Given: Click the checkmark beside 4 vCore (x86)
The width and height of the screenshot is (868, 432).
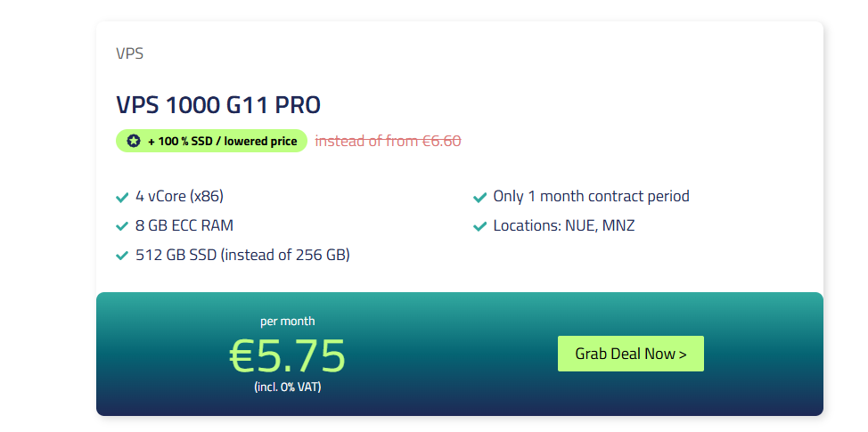Looking at the screenshot, I should point(122,197).
